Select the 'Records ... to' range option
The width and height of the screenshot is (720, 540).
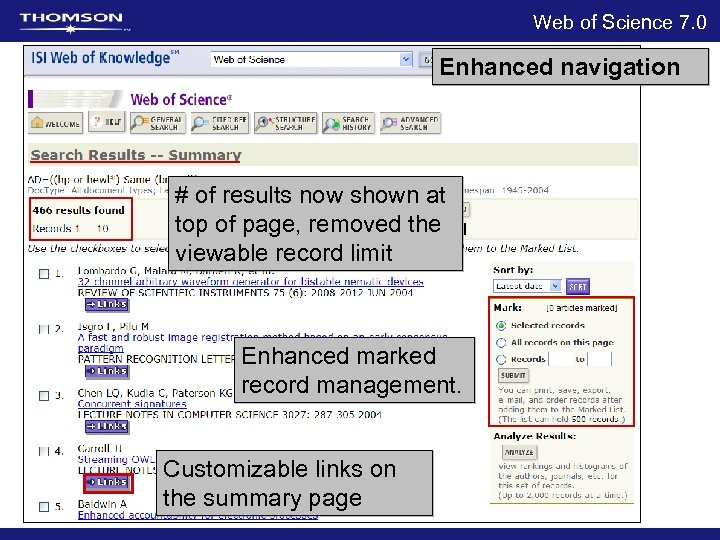(501, 360)
